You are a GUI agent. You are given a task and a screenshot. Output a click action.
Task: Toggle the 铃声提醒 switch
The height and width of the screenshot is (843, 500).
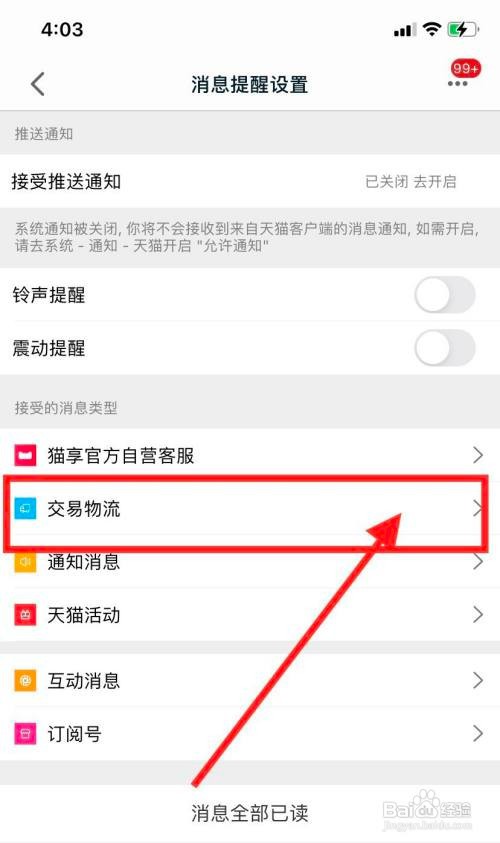tap(445, 295)
